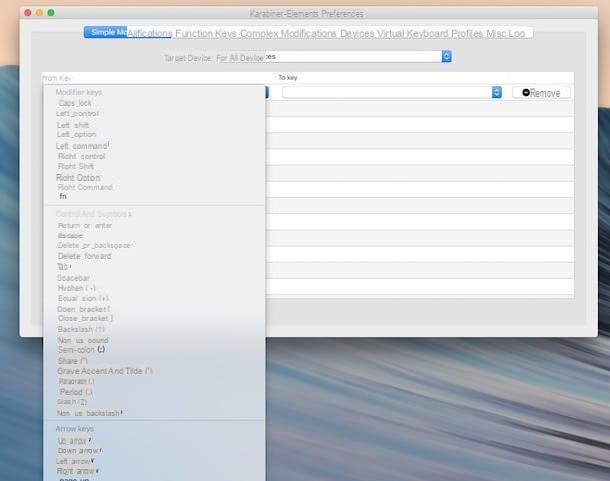Go to the Profiles tab
The width and height of the screenshot is (610, 481).
(x=467, y=33)
